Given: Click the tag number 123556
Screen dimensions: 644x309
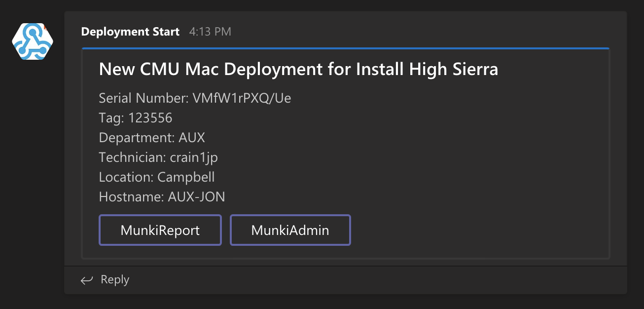Looking at the screenshot, I should coord(150,118).
